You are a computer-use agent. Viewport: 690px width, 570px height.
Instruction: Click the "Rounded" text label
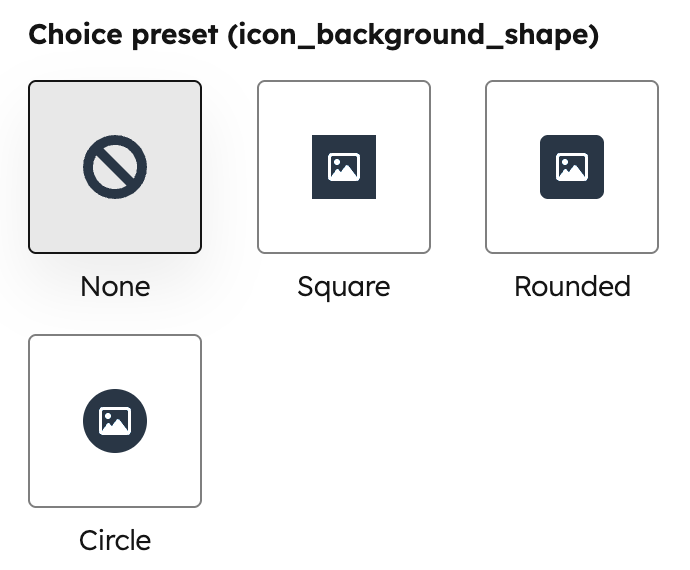pyautogui.click(x=572, y=287)
